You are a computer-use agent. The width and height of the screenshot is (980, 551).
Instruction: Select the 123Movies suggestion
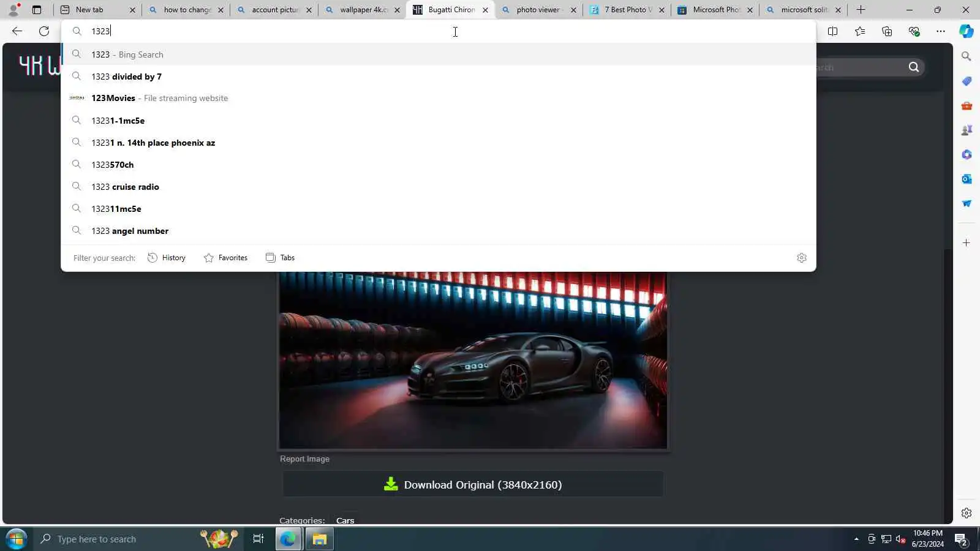tap(439, 98)
